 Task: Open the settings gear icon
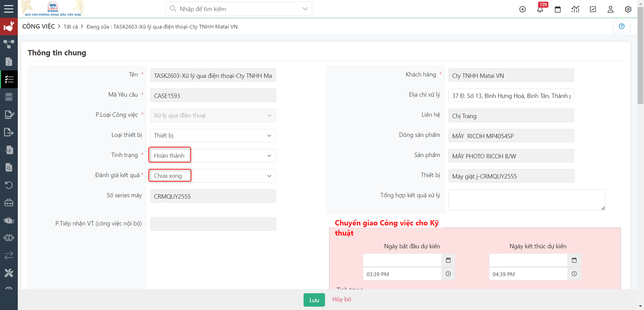pos(628,9)
